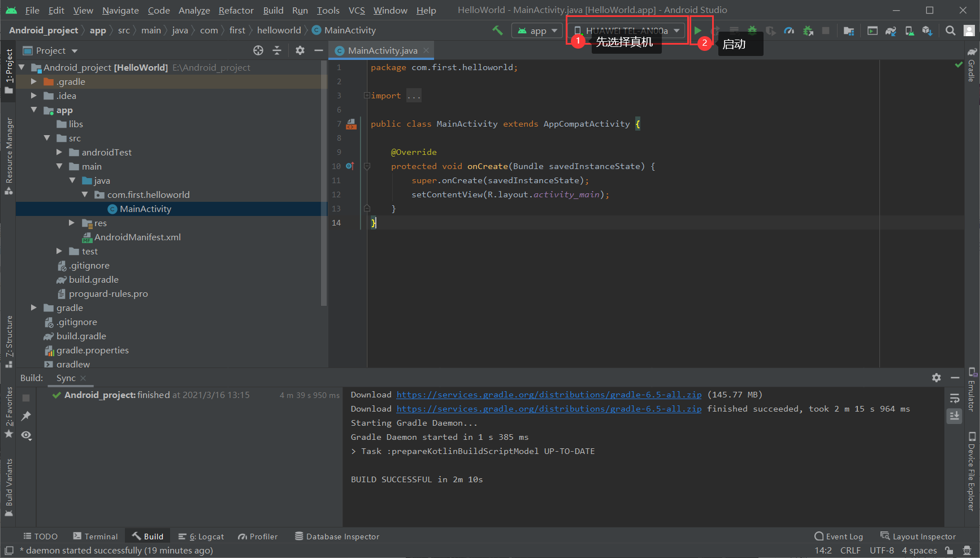The height and width of the screenshot is (558, 980).
Task: Open the app run configuration dropdown
Action: [536, 30]
